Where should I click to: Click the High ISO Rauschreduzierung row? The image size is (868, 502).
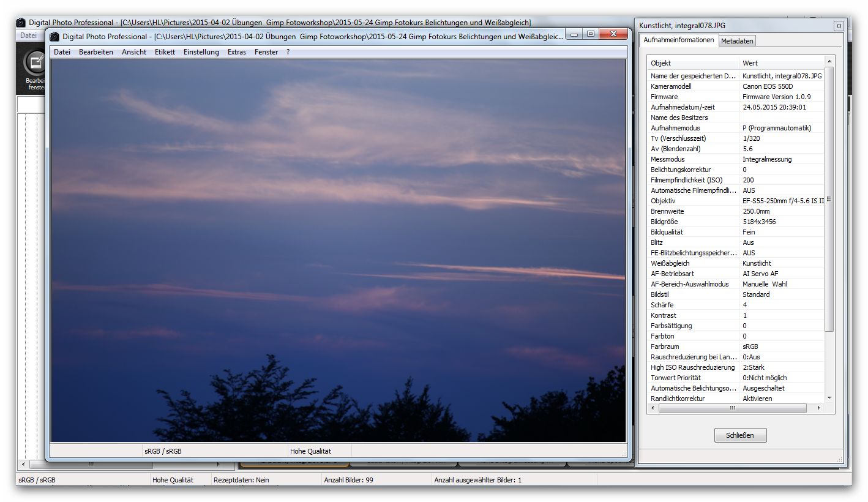[736, 367]
